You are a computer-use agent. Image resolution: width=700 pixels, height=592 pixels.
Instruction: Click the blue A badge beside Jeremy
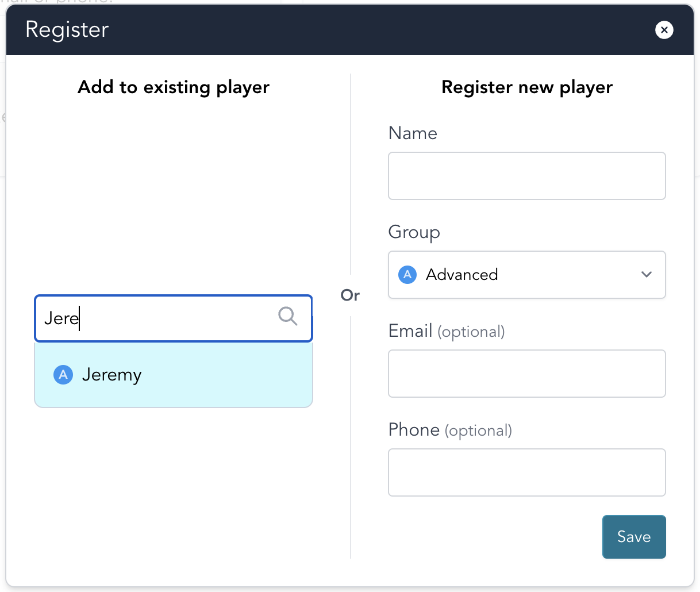point(63,375)
